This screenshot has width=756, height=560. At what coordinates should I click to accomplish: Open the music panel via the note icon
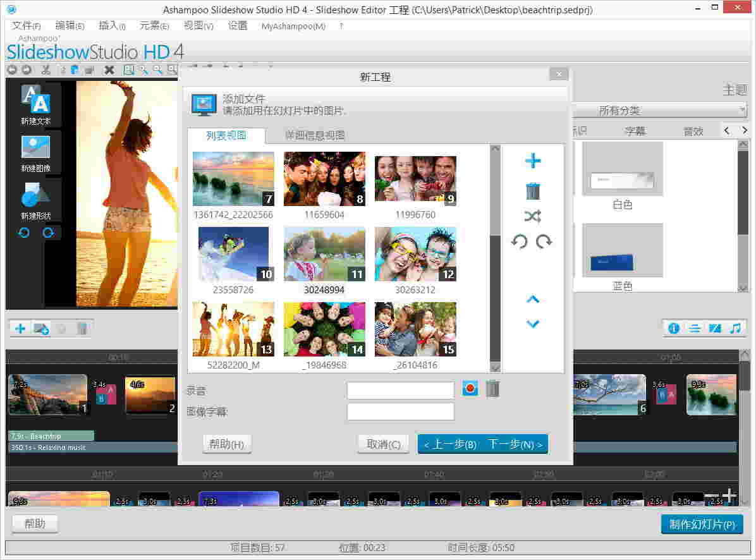[x=735, y=329]
